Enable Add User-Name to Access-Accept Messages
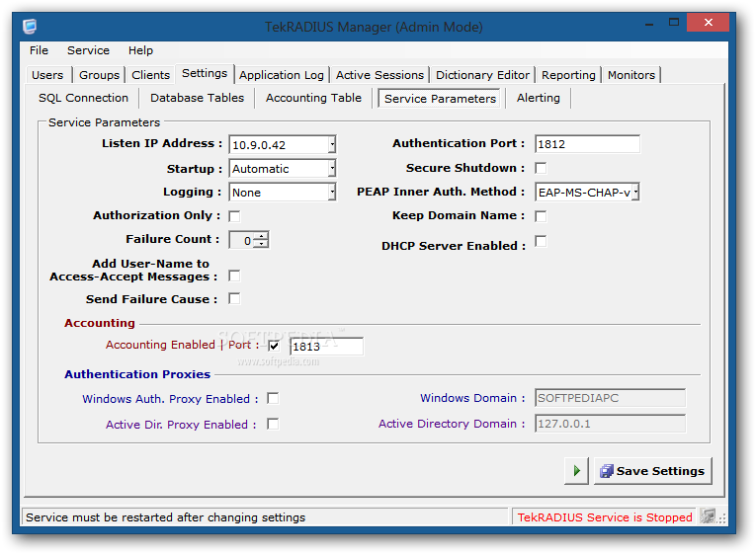Viewport: 756px width, 554px height. [x=234, y=277]
